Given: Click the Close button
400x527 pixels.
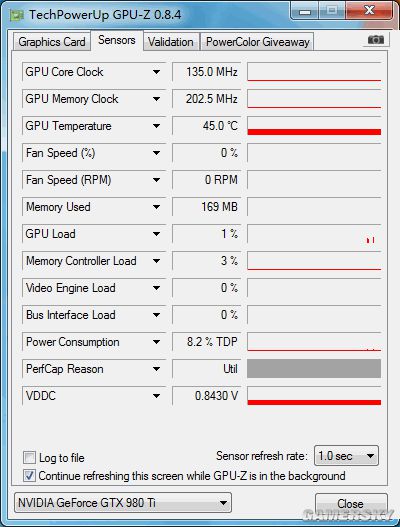Looking at the screenshot, I should (x=351, y=503).
